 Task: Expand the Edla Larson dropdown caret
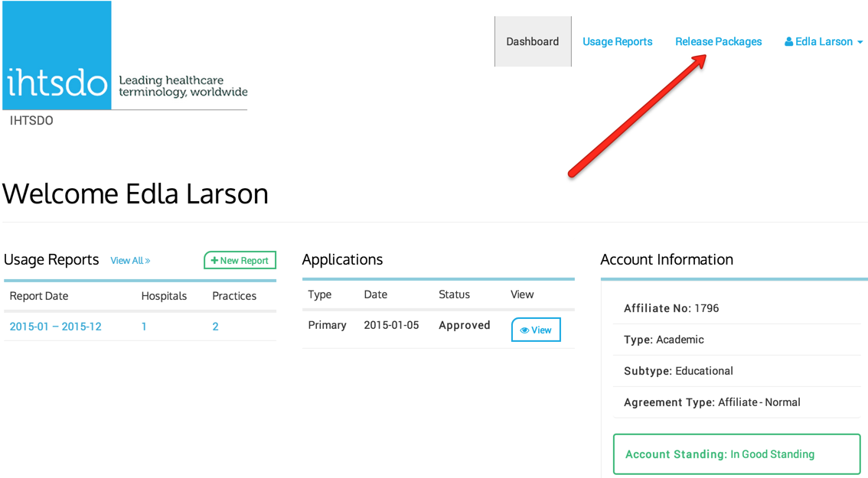pyautogui.click(x=860, y=43)
